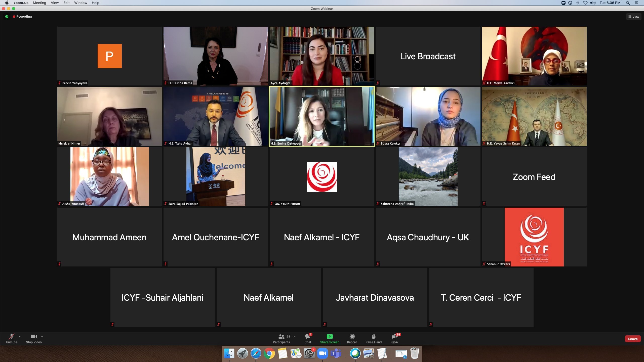Expand the arrow next to Participants

295,336
